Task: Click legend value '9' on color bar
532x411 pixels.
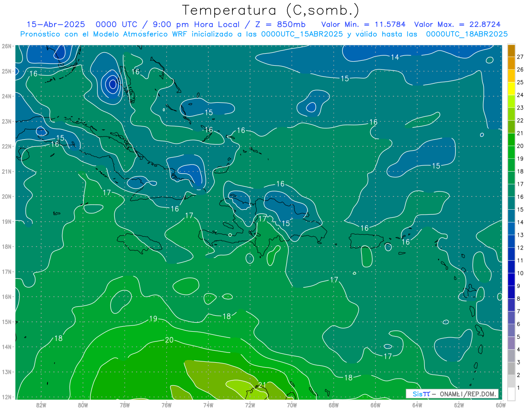Action: [x=519, y=286]
